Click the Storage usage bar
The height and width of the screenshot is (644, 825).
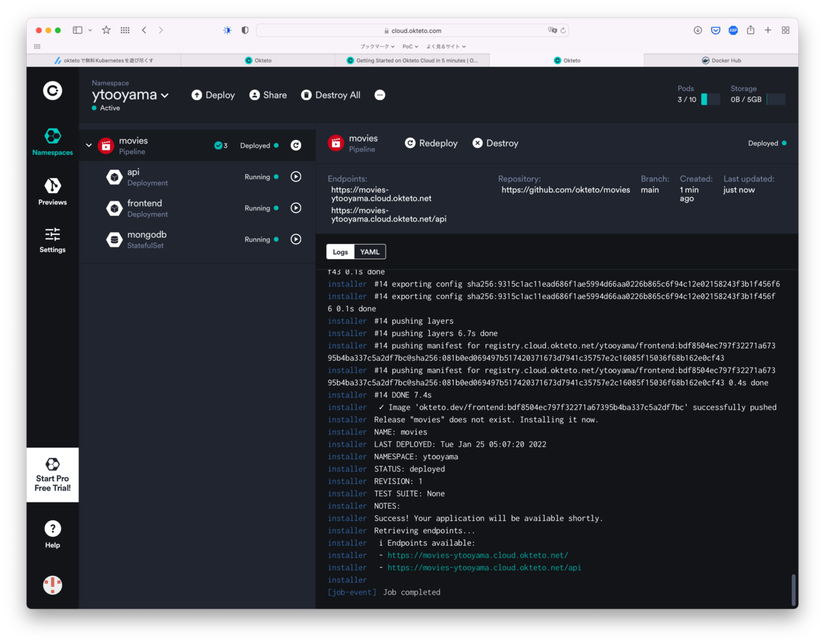pos(775,100)
